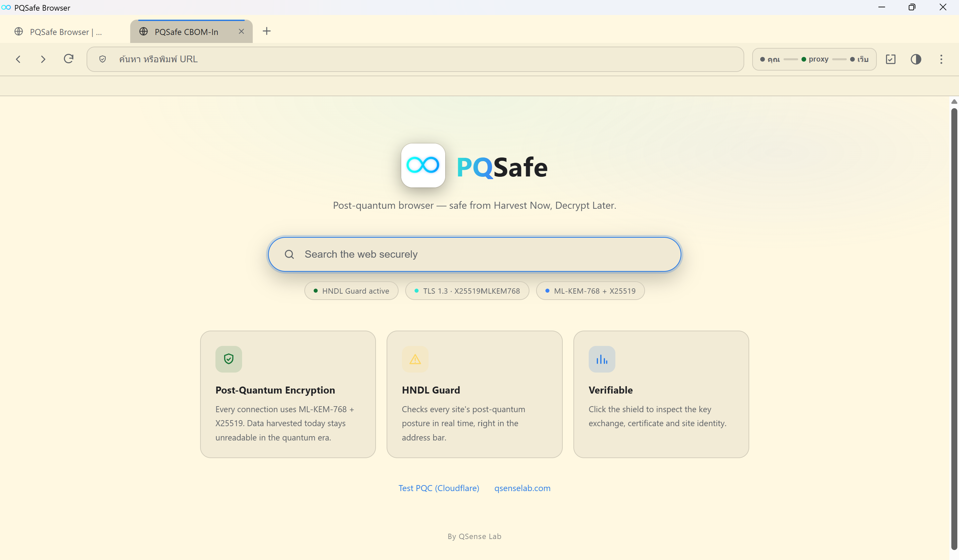Click green shield icon on Post-Quantum Encryption card
Image resolution: width=959 pixels, height=560 pixels.
tap(229, 359)
